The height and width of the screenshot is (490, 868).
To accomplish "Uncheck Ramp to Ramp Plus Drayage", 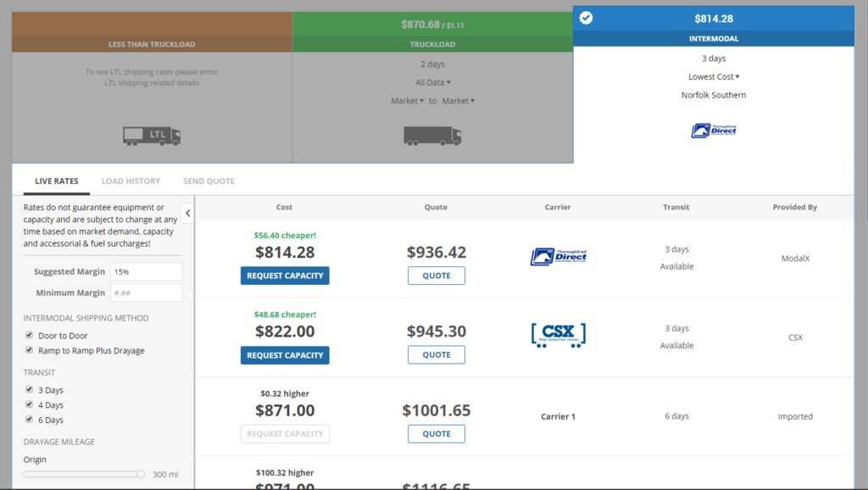I will coord(30,350).
